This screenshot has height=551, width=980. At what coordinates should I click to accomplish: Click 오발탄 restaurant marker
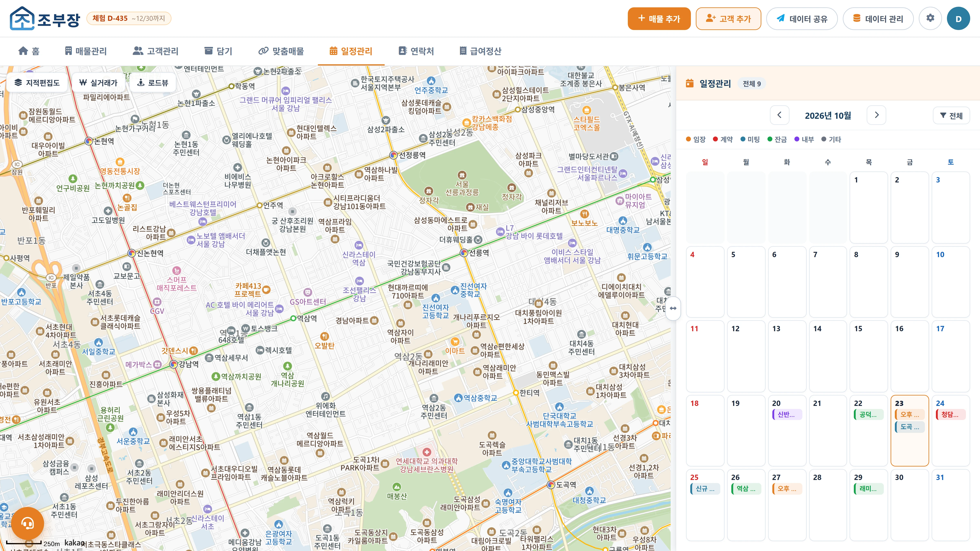pos(324,336)
